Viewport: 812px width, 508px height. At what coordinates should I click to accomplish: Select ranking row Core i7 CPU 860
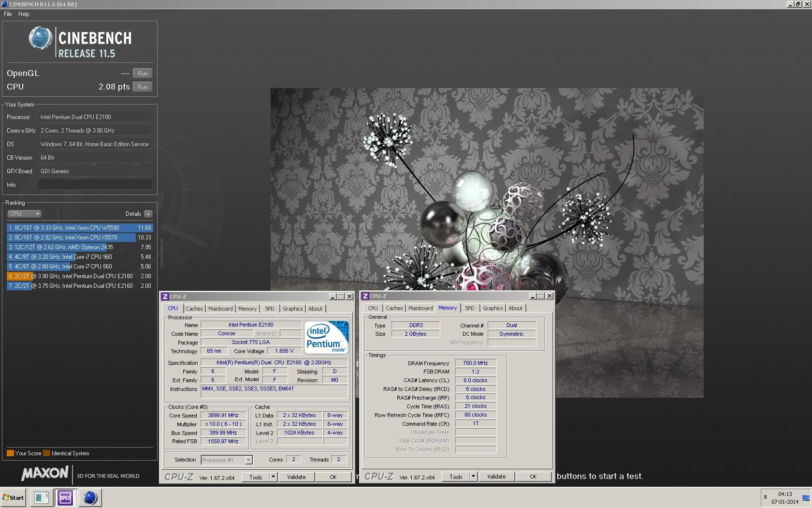80,267
